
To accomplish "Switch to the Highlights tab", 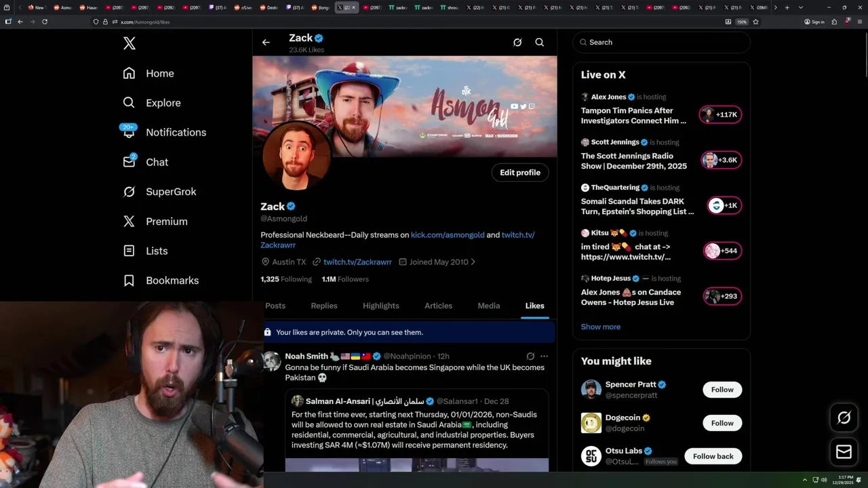I will tap(381, 306).
